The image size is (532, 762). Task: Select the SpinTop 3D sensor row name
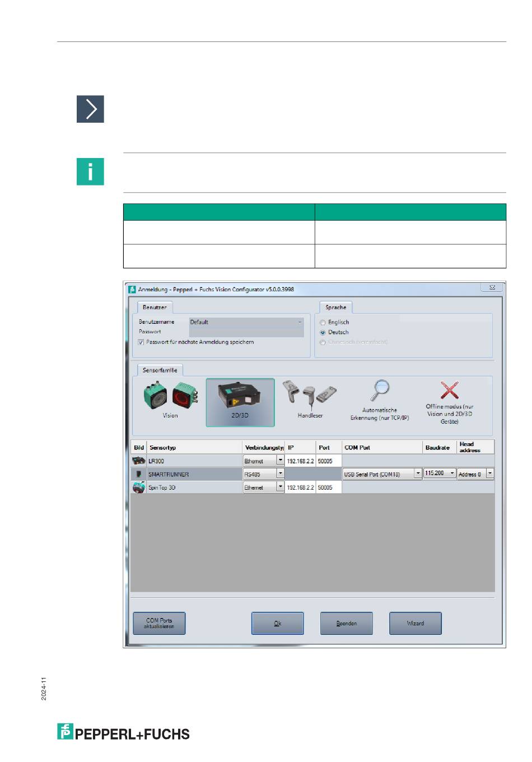pyautogui.click(x=162, y=487)
